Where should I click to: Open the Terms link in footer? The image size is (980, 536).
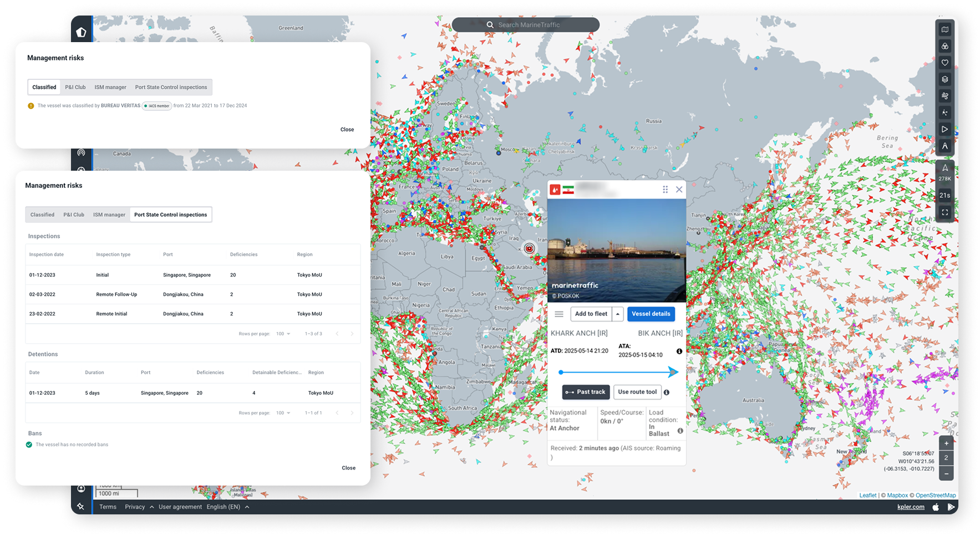coord(108,507)
